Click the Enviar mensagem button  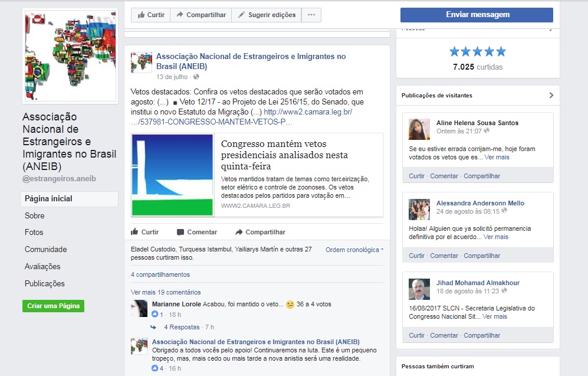click(x=477, y=15)
